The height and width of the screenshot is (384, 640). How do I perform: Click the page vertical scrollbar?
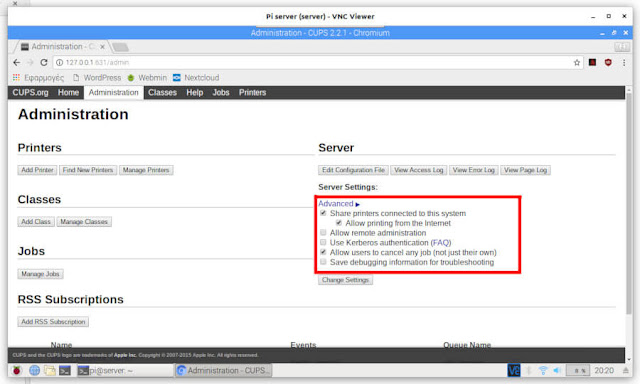click(629, 204)
